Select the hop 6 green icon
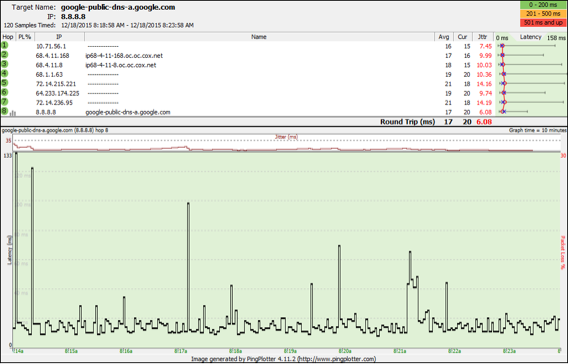The image size is (568, 364). click(4, 92)
